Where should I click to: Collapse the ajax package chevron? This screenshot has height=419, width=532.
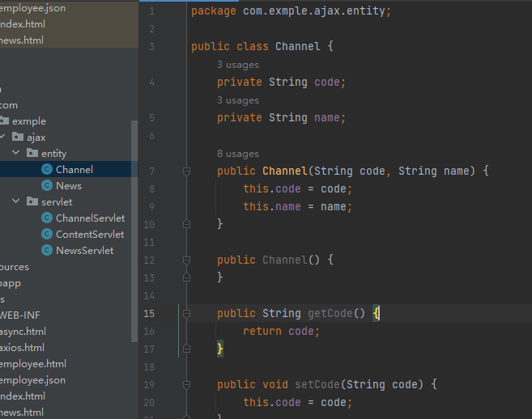point(3,138)
